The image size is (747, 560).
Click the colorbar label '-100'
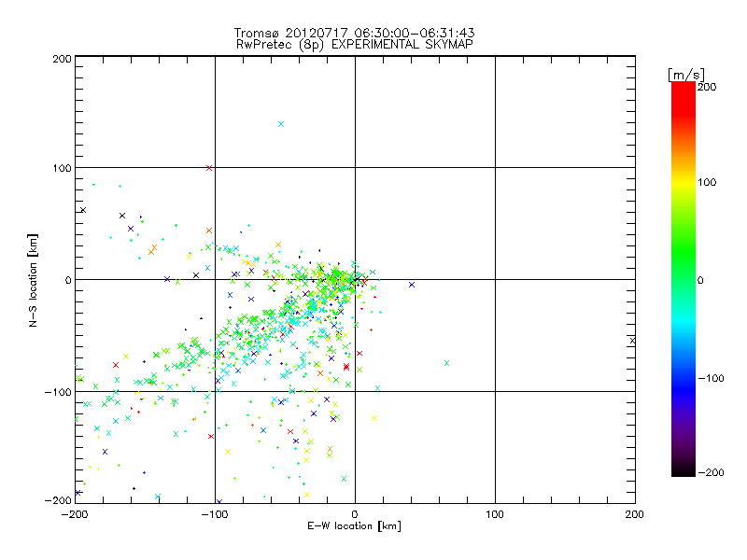[x=711, y=378]
